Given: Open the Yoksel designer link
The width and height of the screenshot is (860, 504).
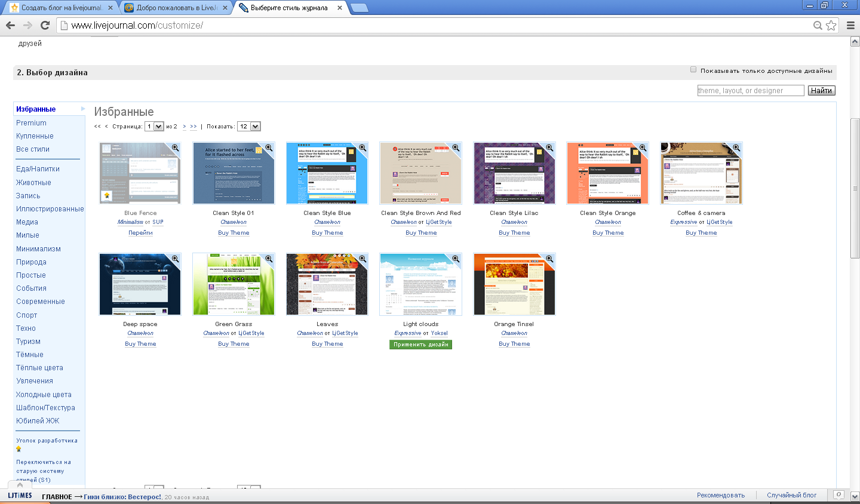Looking at the screenshot, I should 439,333.
